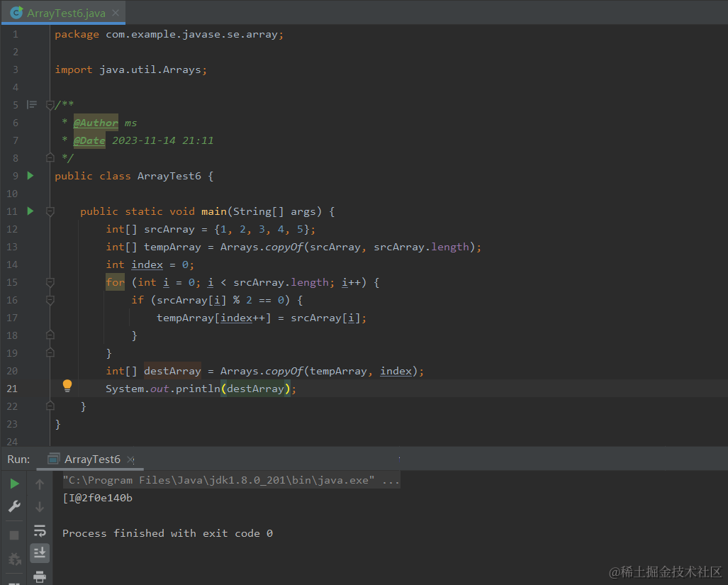Rerun ArrayTest6 with the green play button
The width and height of the screenshot is (728, 585).
tap(14, 484)
